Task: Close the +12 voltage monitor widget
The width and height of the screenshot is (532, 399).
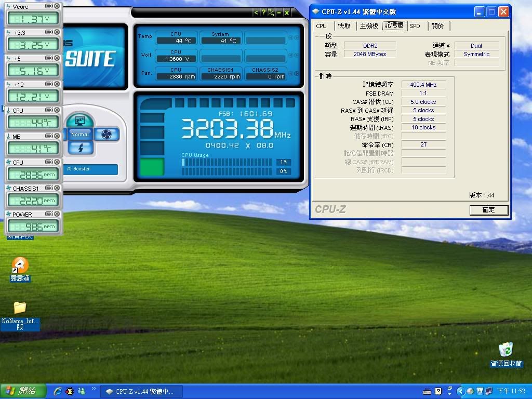Action: coord(57,84)
